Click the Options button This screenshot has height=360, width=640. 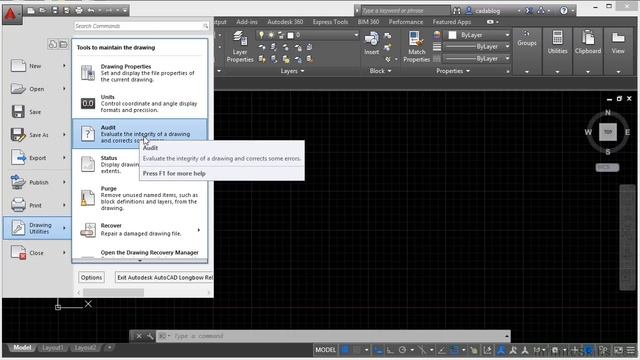coord(91,278)
